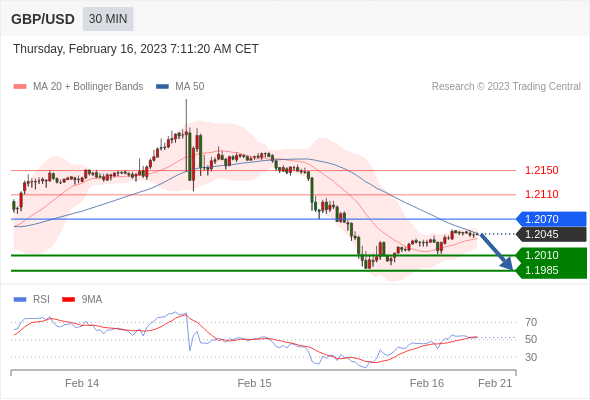Click the black 1.2045 current price tag
The width and height of the screenshot is (590, 400).
click(x=551, y=234)
